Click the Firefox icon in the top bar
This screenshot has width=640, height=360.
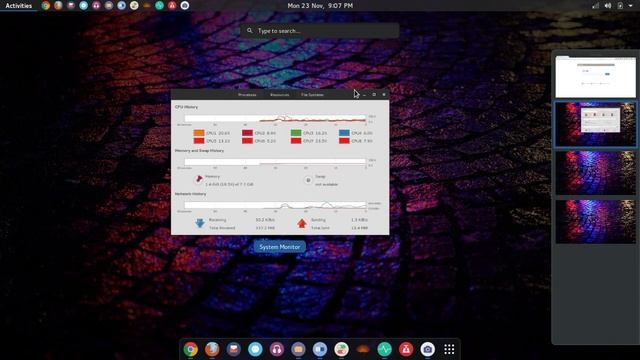click(58, 6)
